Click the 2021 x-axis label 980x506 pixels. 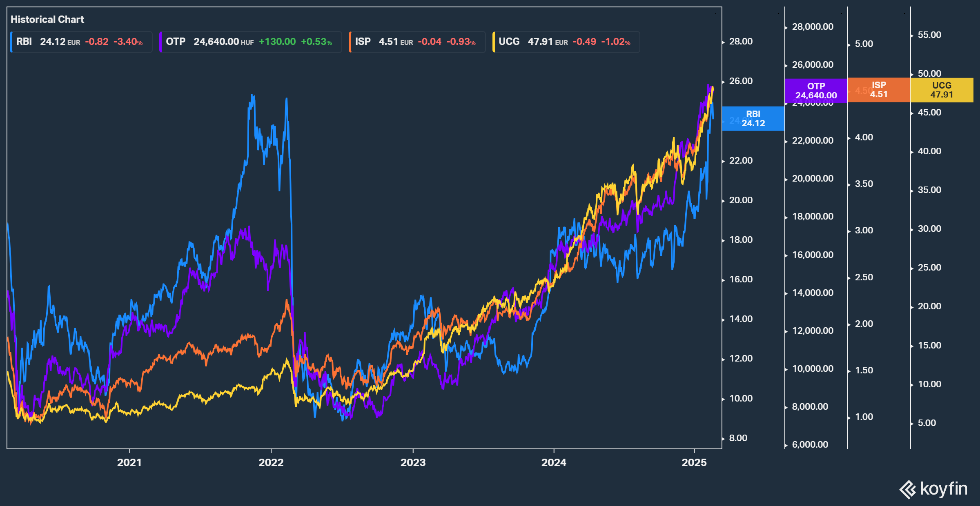(129, 462)
